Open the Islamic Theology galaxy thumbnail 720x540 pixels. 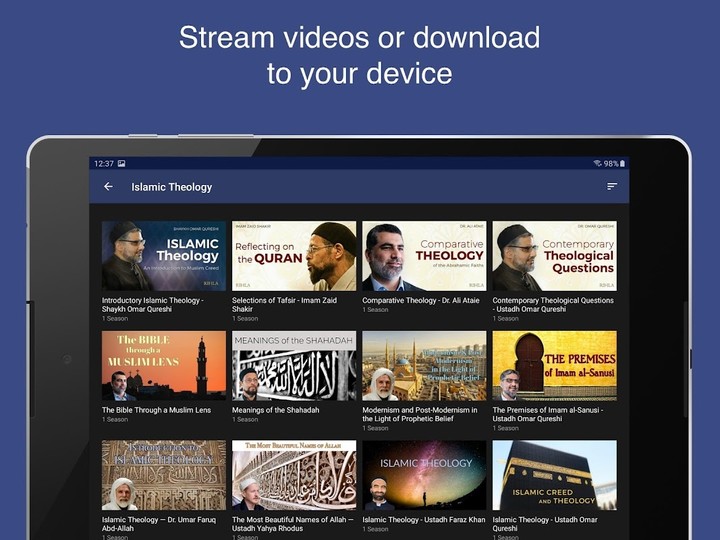click(x=424, y=475)
